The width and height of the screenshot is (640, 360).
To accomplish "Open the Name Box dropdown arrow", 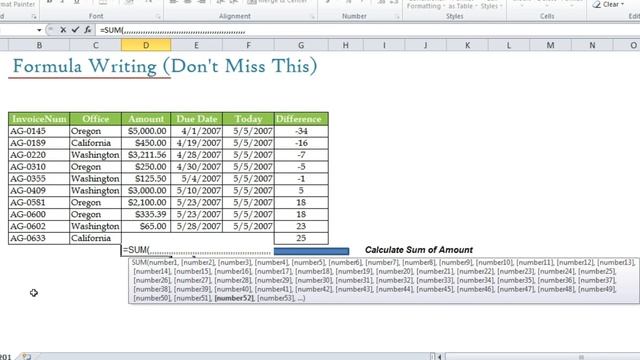I will pos(39,30).
